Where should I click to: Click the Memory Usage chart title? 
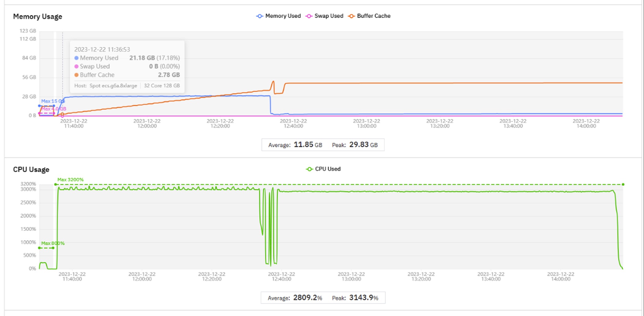38,16
